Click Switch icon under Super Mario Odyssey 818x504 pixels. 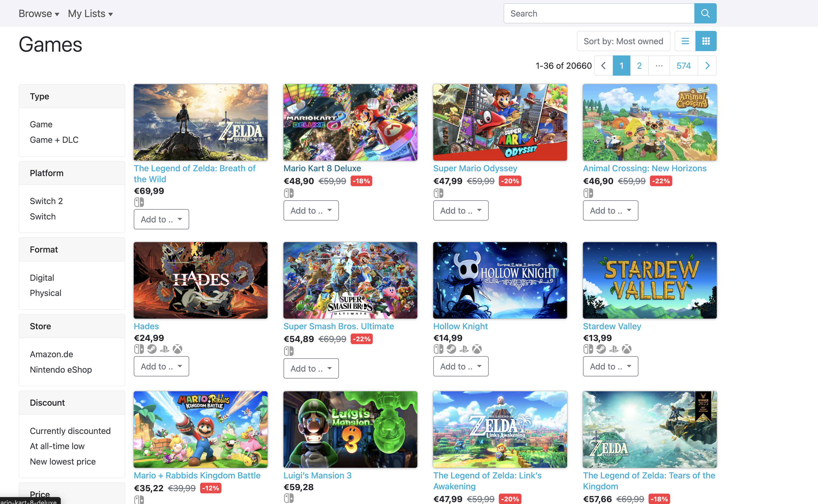[x=438, y=193]
